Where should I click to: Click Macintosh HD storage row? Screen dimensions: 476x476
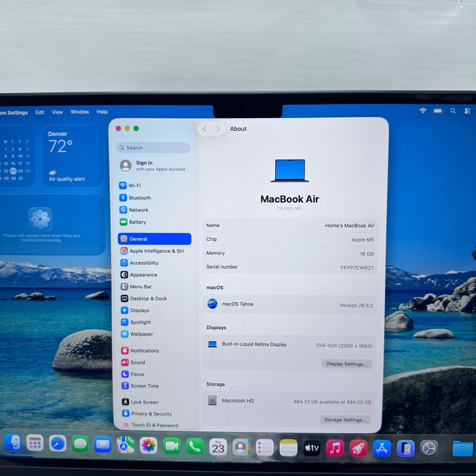pyautogui.click(x=288, y=401)
